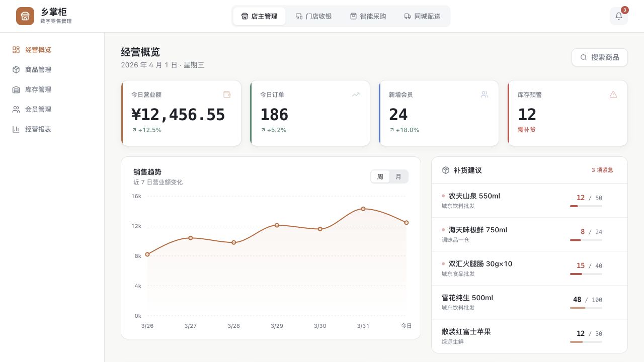
Task: Open 经营报表 in the sidebar
Action: [x=52, y=129]
